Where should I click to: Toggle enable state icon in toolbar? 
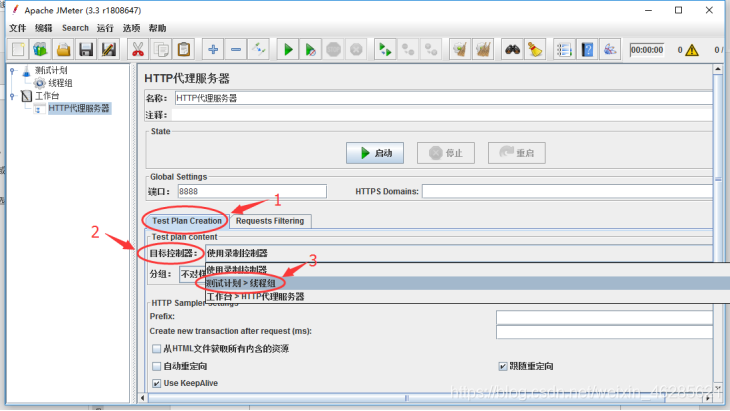[x=258, y=49]
